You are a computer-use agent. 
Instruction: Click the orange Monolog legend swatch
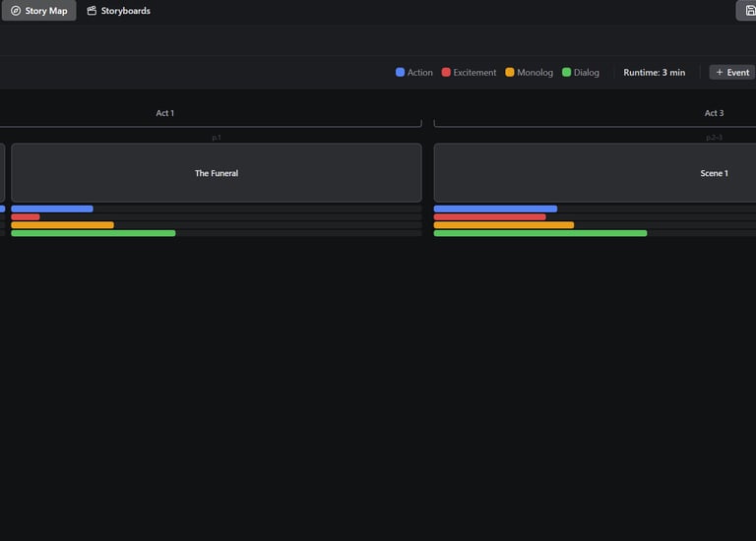click(x=509, y=72)
